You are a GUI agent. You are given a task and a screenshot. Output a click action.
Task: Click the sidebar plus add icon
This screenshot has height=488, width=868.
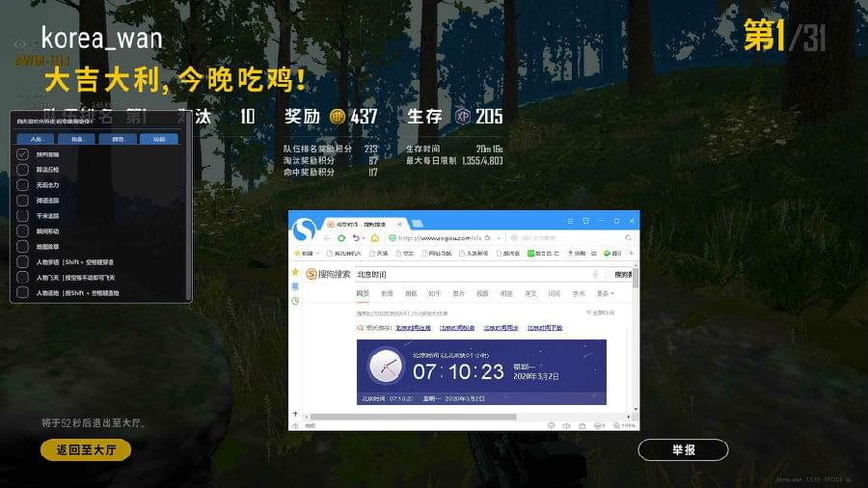295,414
